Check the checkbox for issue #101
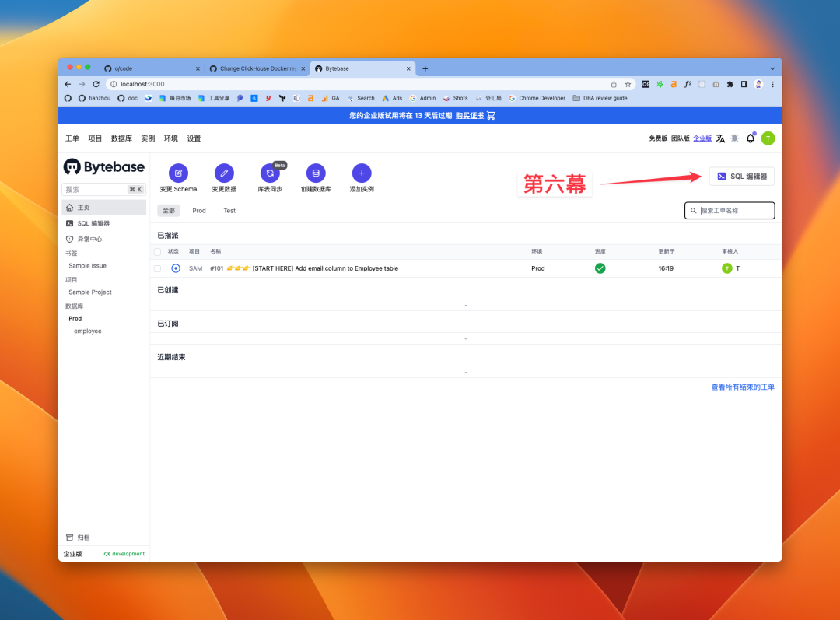The image size is (840, 620). (x=157, y=268)
